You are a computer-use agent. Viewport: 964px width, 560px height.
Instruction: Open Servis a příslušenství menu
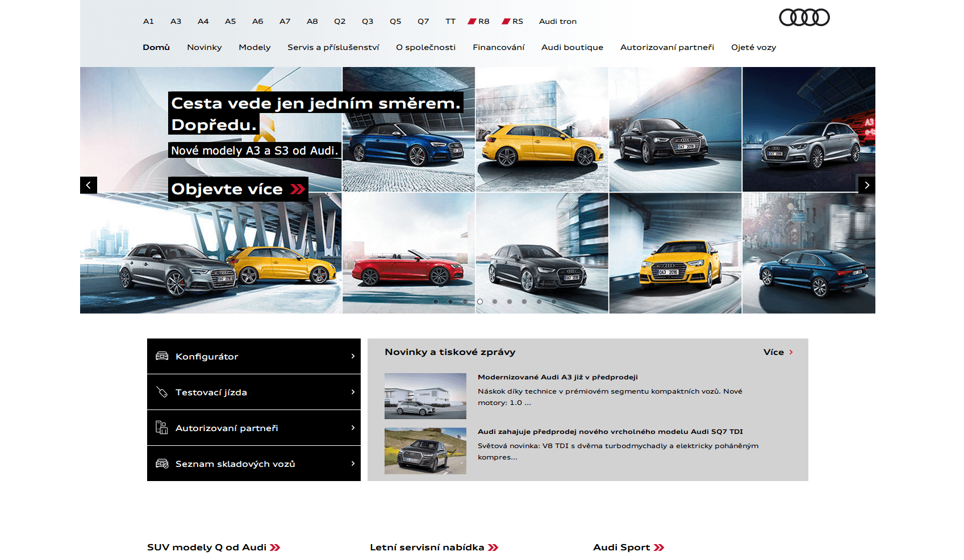pyautogui.click(x=333, y=47)
